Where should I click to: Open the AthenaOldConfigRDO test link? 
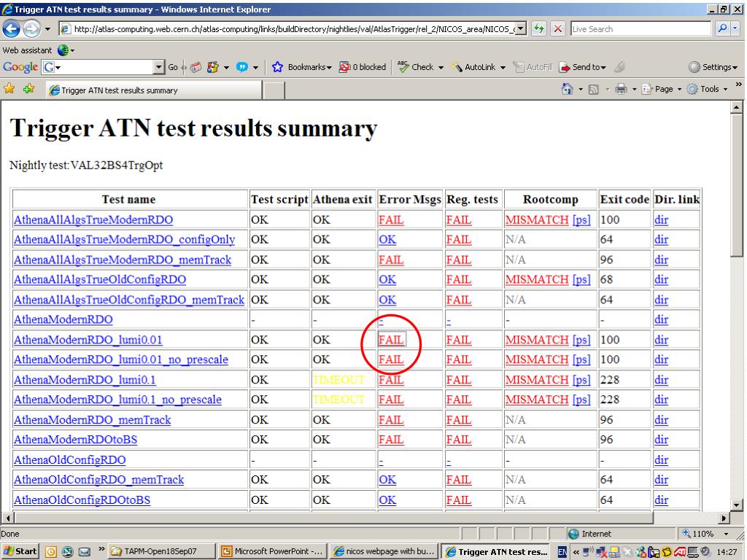[x=70, y=459]
